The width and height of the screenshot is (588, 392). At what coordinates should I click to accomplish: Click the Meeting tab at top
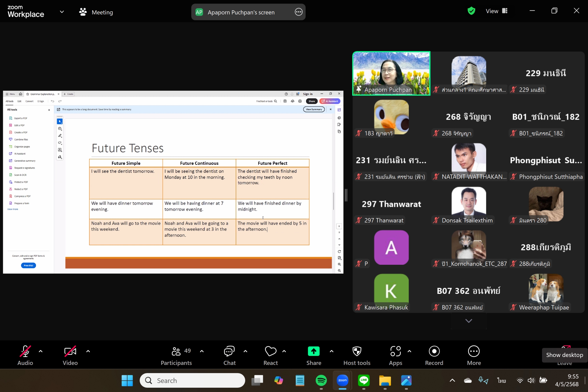coord(96,12)
